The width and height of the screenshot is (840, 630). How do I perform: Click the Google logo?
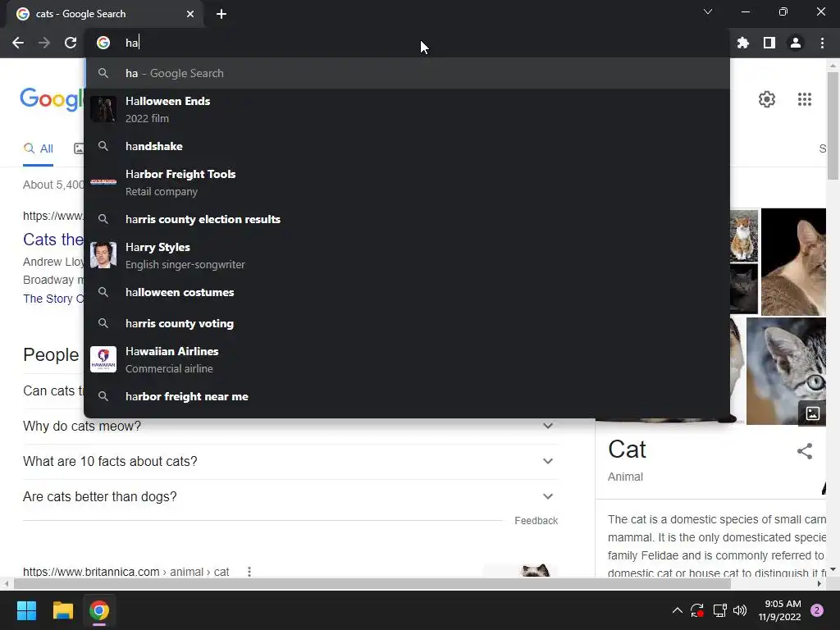click(x=52, y=99)
